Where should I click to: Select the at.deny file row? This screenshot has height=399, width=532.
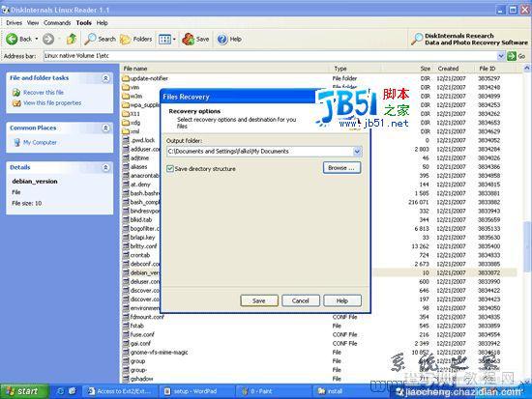tap(319, 185)
